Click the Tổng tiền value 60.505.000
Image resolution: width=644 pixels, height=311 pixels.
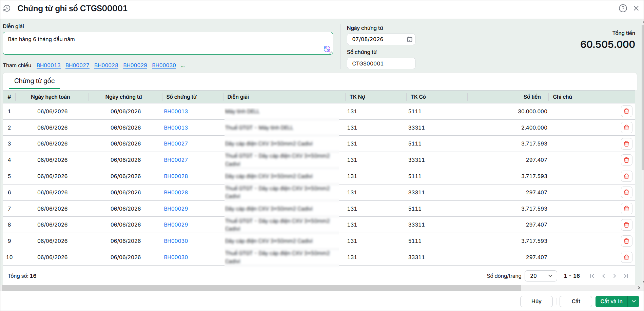pos(608,44)
